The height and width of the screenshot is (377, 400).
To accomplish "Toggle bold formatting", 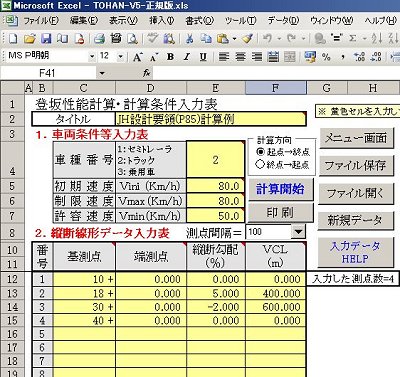I will pyautogui.click(x=170, y=57).
